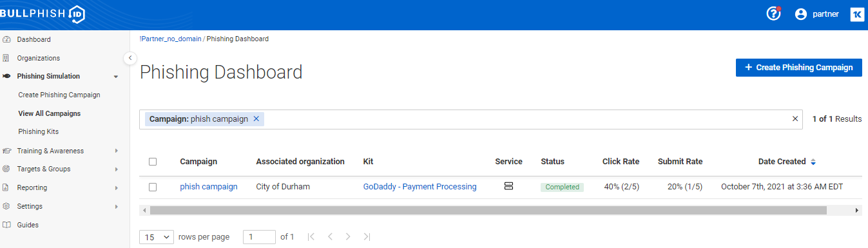868x248 pixels.
Task: Click the Targets & Groups target icon
Action: click(x=6, y=169)
